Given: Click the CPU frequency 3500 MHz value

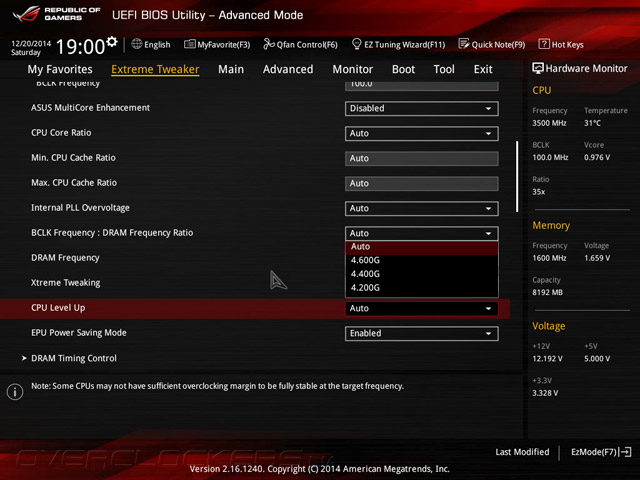Looking at the screenshot, I should coord(549,123).
